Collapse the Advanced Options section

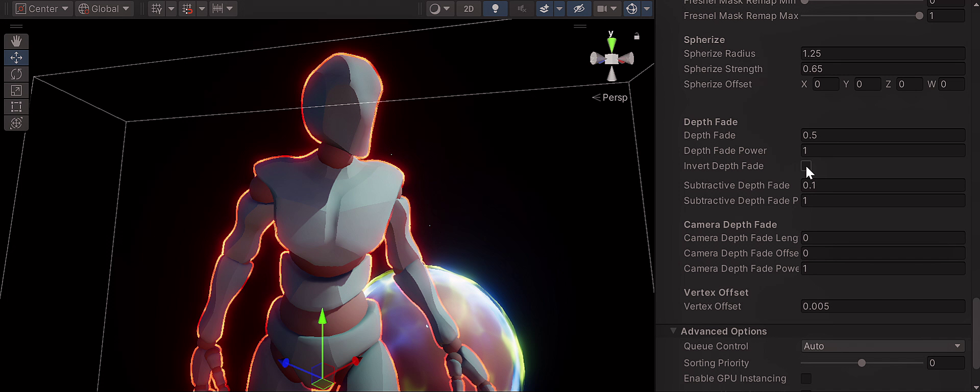tap(673, 331)
